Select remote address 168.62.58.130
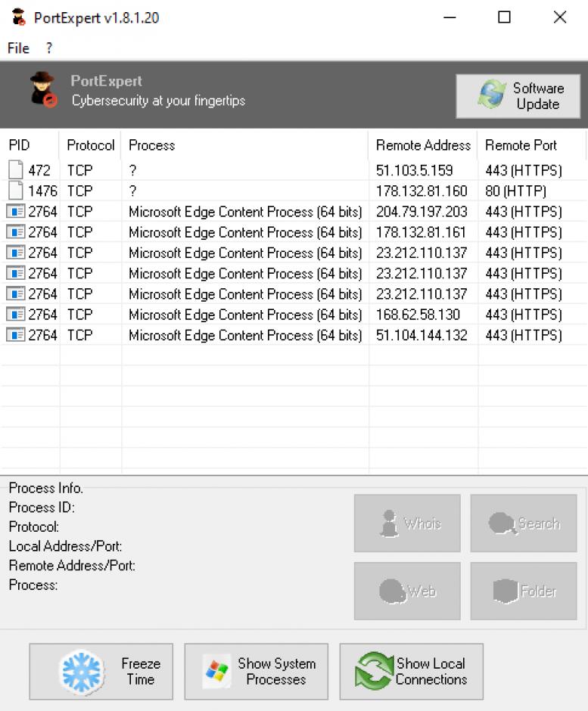This screenshot has width=588, height=711. pyautogui.click(x=418, y=315)
